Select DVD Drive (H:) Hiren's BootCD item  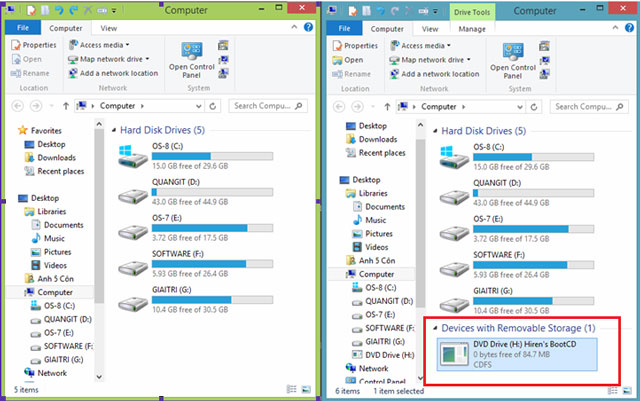pyautogui.click(x=517, y=354)
